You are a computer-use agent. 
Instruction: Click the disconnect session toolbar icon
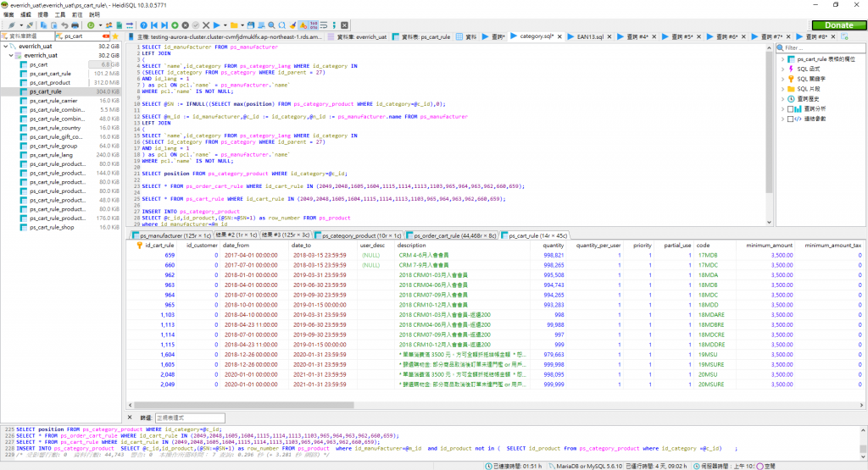pos(30,25)
